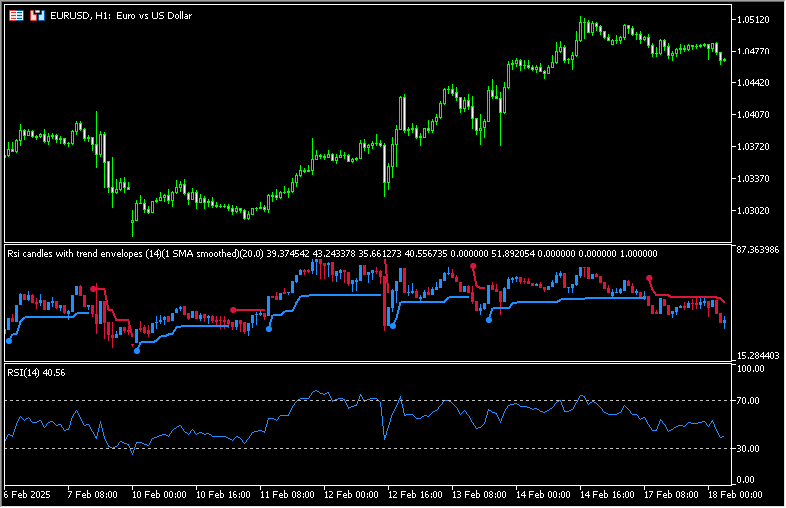Click the red trend dot near 17 Feb 08:00
This screenshot has height=508, width=786.
point(649,278)
